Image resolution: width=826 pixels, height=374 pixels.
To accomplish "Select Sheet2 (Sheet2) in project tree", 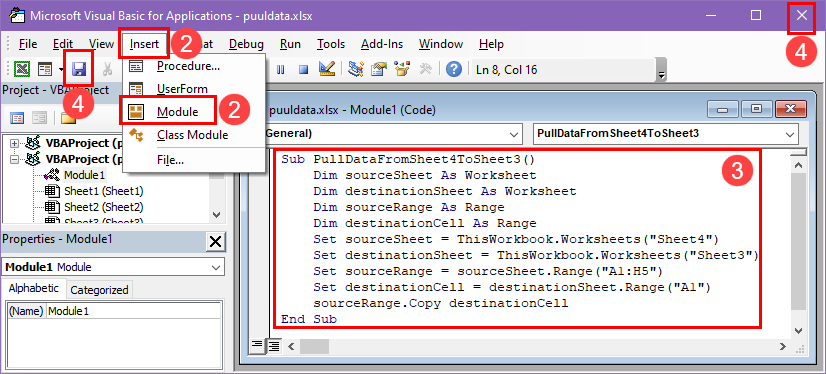I will point(103,207).
